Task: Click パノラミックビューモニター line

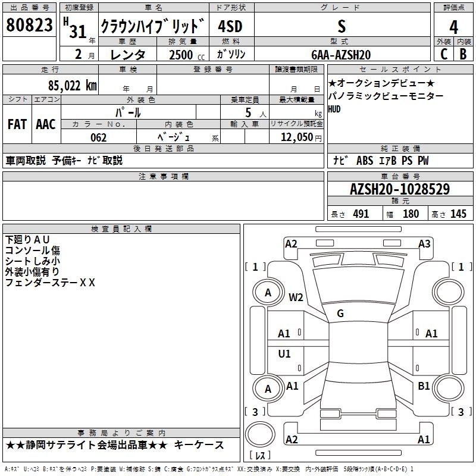Action: [386, 96]
